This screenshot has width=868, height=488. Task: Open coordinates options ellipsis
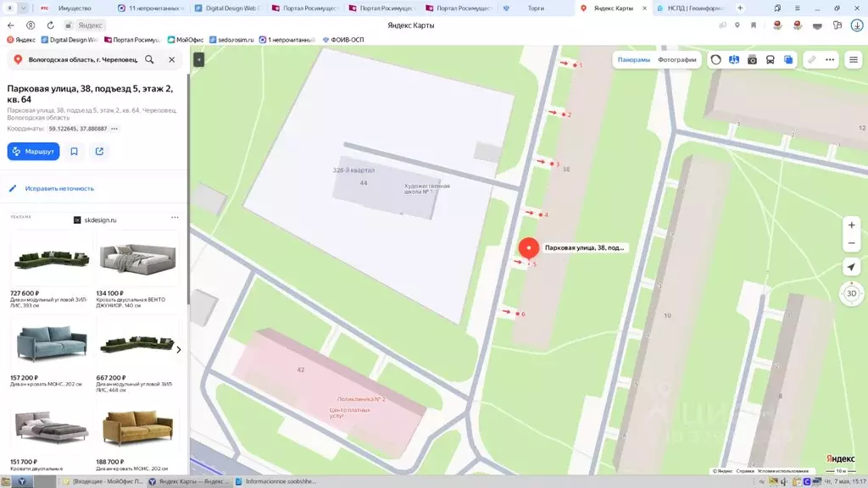(x=114, y=129)
